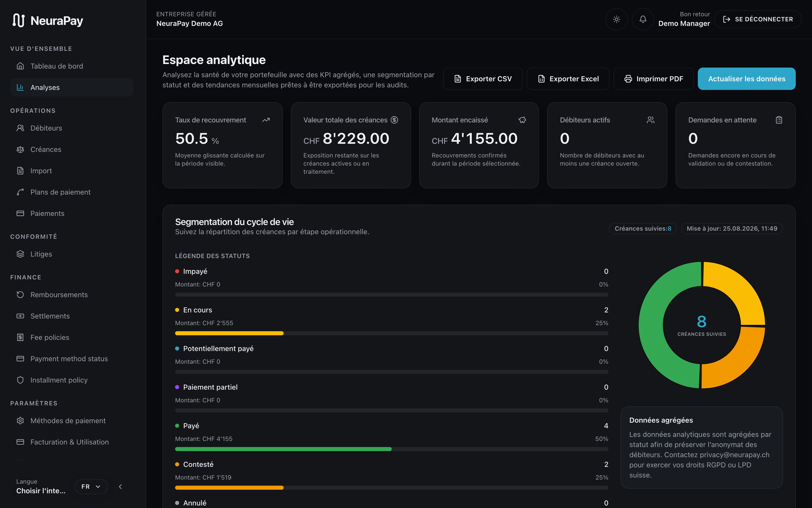812x508 pixels.
Task: Click the Paiements card icon
Action: (21, 213)
